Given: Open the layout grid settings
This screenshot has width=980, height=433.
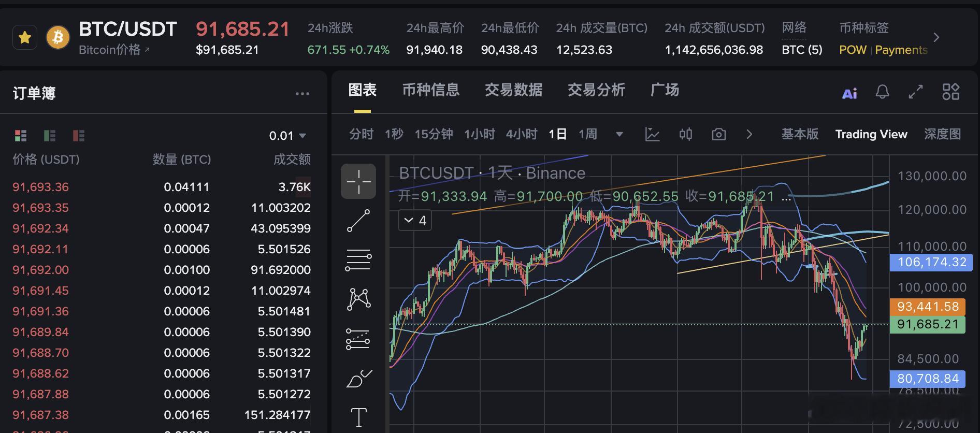Looking at the screenshot, I should (951, 92).
